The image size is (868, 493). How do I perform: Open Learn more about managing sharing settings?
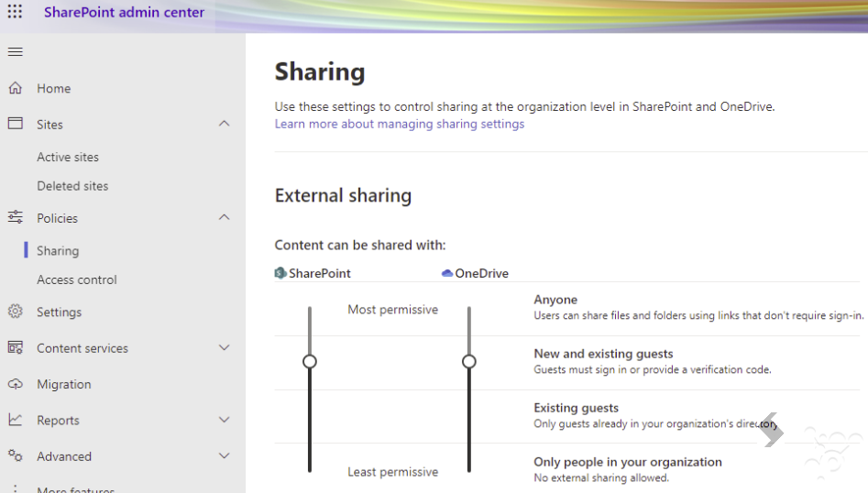pos(399,124)
